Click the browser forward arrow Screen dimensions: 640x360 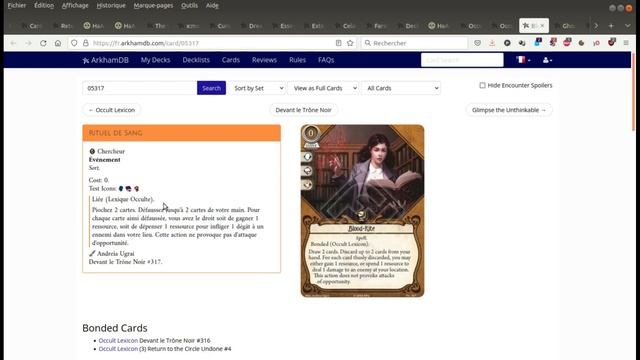pos(28,43)
